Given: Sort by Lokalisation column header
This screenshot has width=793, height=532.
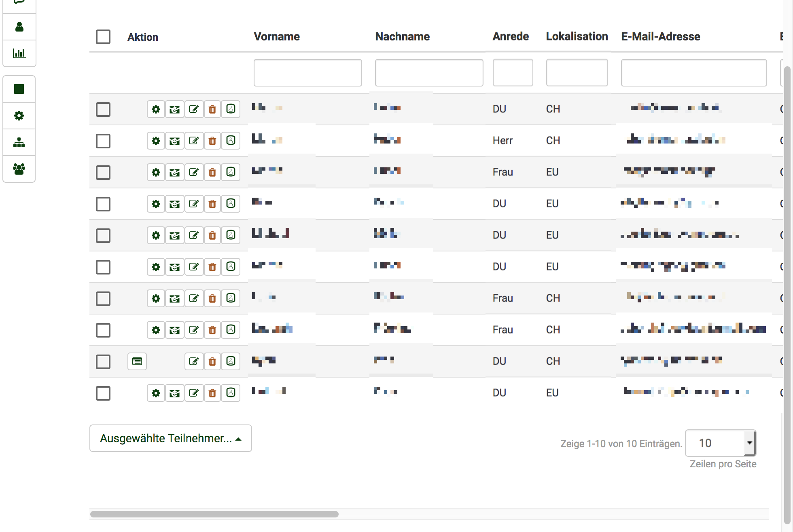Looking at the screenshot, I should pyautogui.click(x=577, y=37).
